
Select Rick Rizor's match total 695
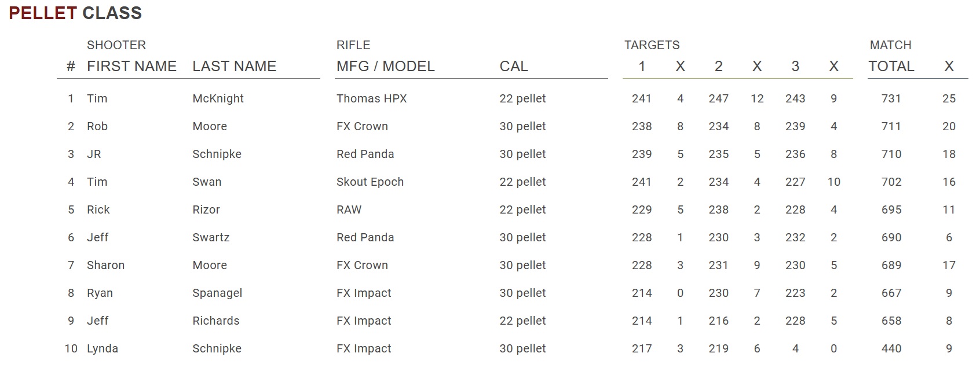pyautogui.click(x=891, y=209)
